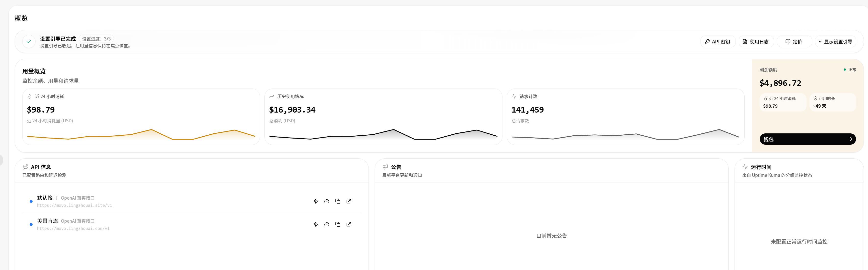Click the 公告 megaphone icon

385,167
